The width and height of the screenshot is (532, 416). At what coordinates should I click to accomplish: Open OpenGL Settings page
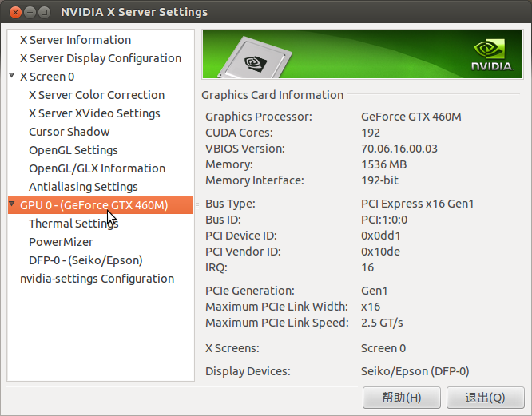(x=73, y=150)
